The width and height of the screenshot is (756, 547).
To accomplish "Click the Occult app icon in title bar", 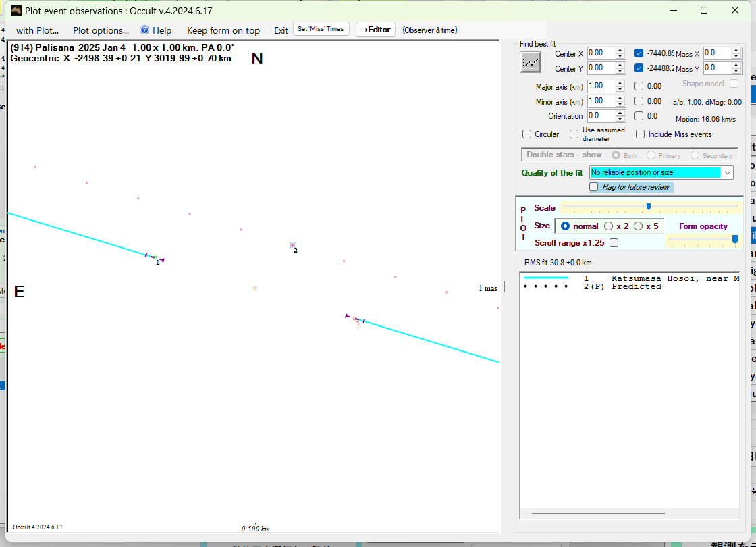I will pyautogui.click(x=16, y=10).
